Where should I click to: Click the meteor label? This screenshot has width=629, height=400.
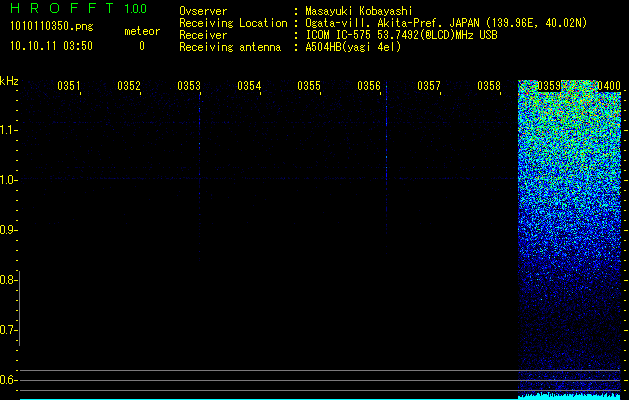[142, 31]
